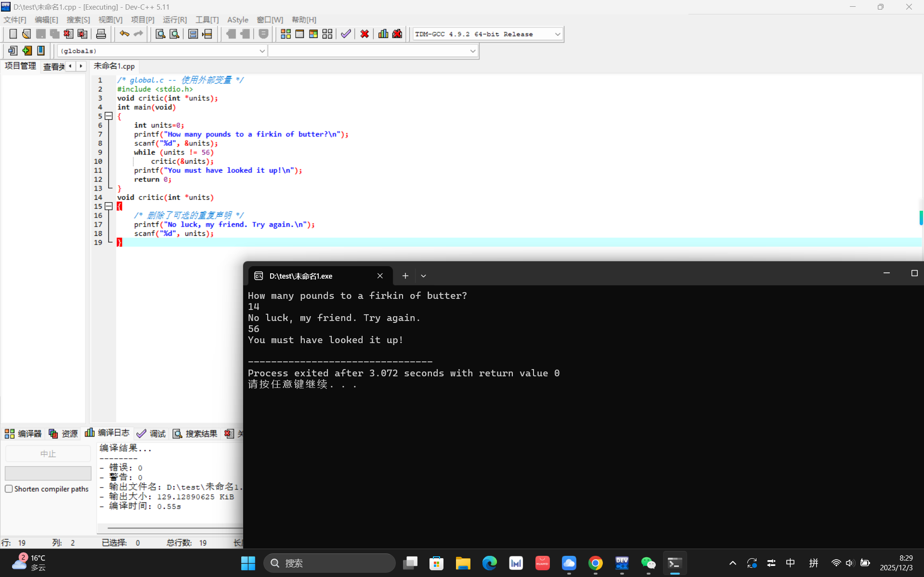Click the New source file icon
Viewport: 924px width, 577px height.
13,34
